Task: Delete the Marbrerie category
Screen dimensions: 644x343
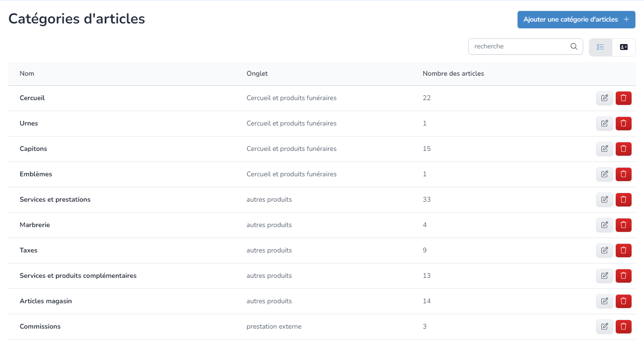Action: pos(623,225)
